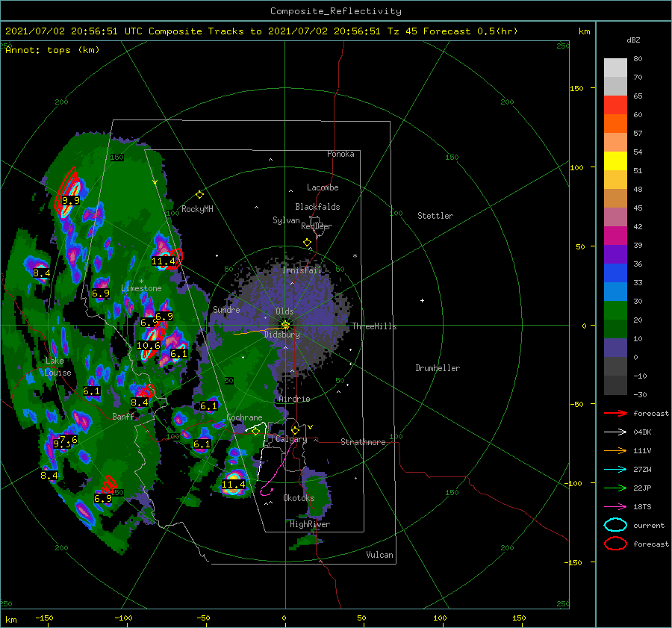Click the Cochrane town label
Image resolution: width=672 pixels, height=628 pixels.
(244, 417)
